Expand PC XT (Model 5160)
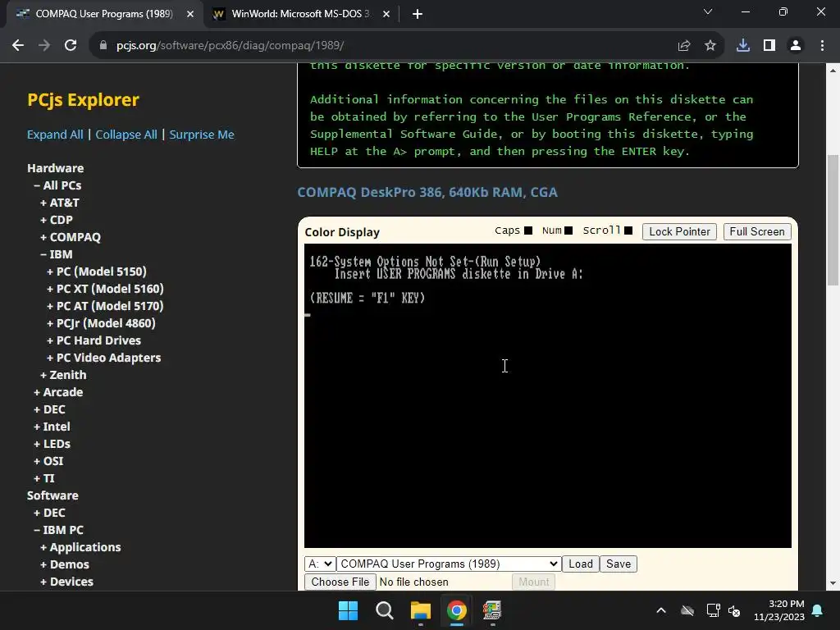Viewport: 840px width, 630px height. point(105,289)
